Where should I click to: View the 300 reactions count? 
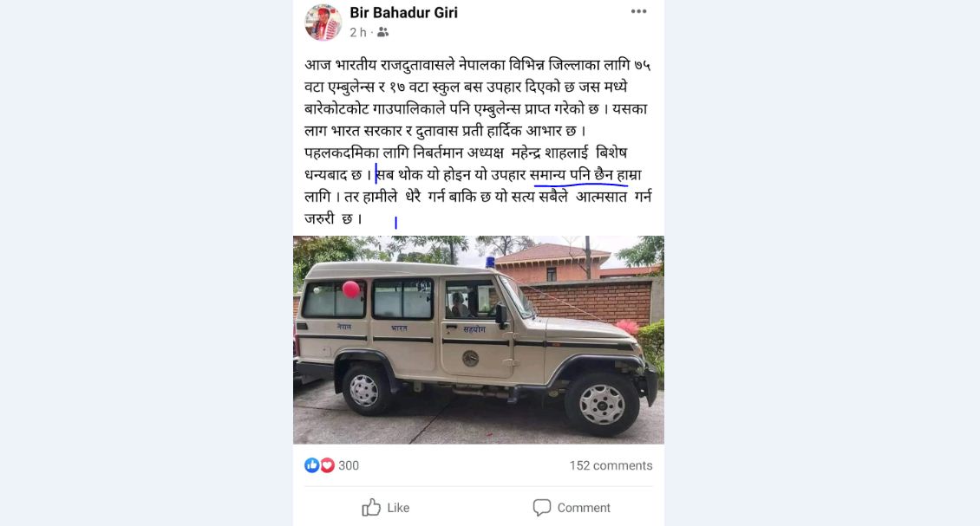click(x=349, y=465)
